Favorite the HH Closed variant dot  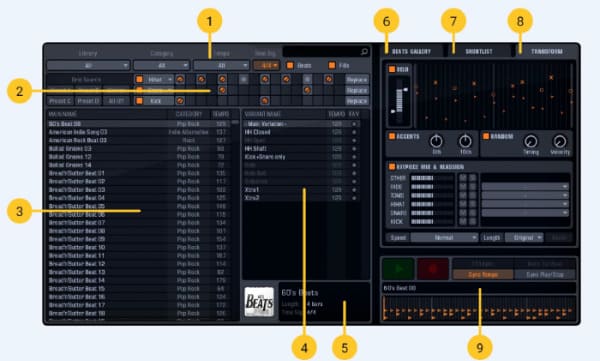(x=354, y=132)
